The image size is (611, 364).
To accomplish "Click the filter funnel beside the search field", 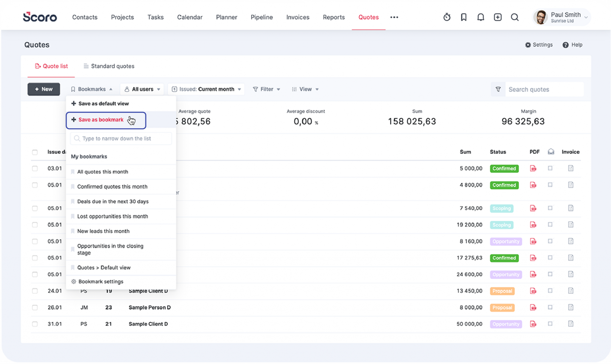I will pos(498,89).
